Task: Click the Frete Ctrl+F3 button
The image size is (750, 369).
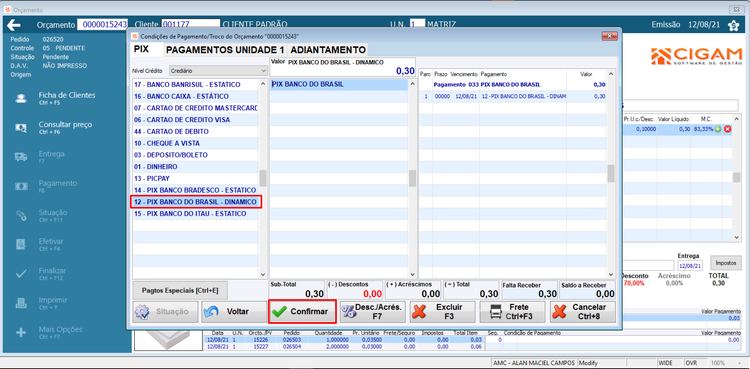Action: pos(512,312)
